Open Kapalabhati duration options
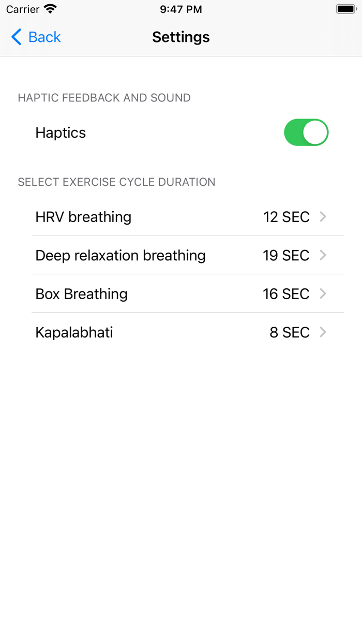Viewport: 362px width, 644px height. (181, 332)
